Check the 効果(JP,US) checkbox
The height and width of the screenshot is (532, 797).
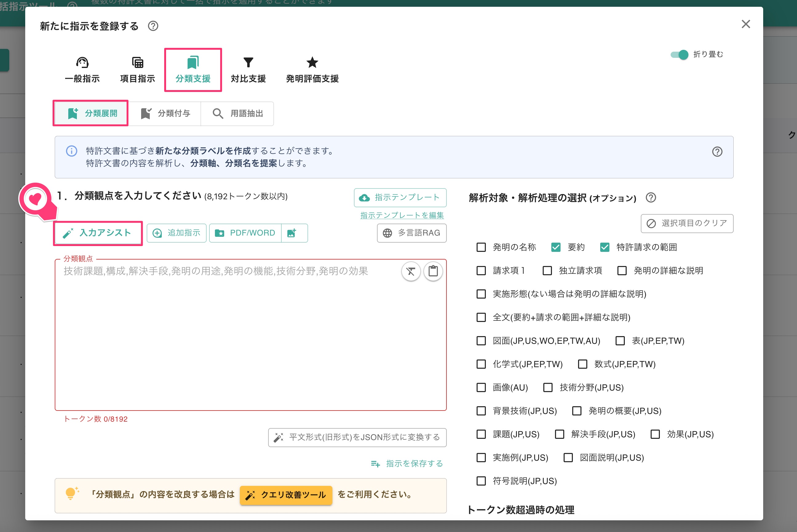pyautogui.click(x=655, y=434)
